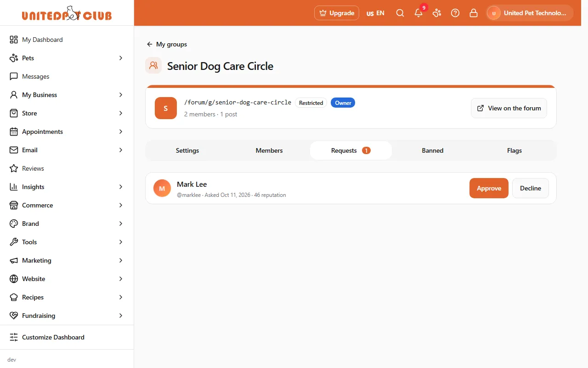Open the Banned tab
The height and width of the screenshot is (368, 588).
(433, 150)
